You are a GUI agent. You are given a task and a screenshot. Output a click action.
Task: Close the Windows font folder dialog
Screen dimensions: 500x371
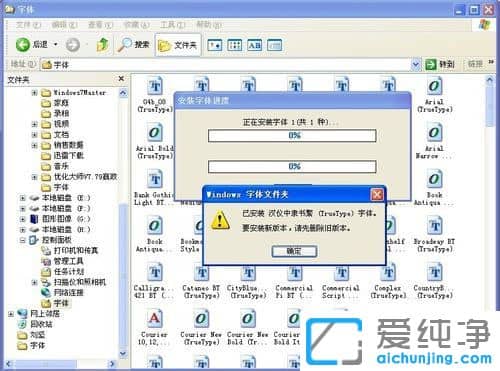pyautogui.click(x=377, y=194)
